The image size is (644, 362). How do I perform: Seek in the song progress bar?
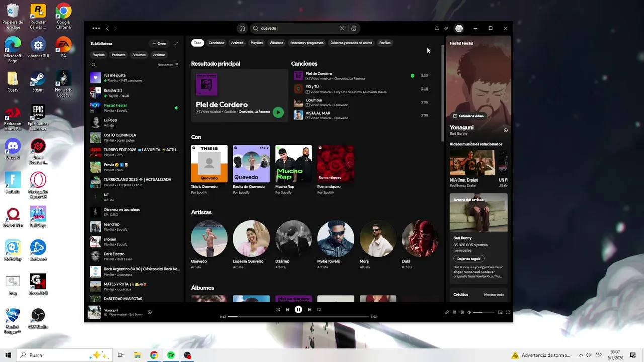[298, 317]
